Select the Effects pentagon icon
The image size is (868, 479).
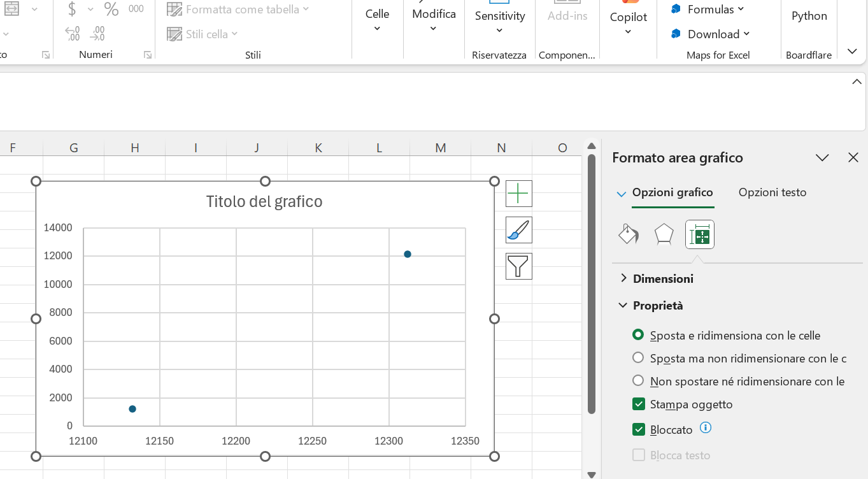664,234
